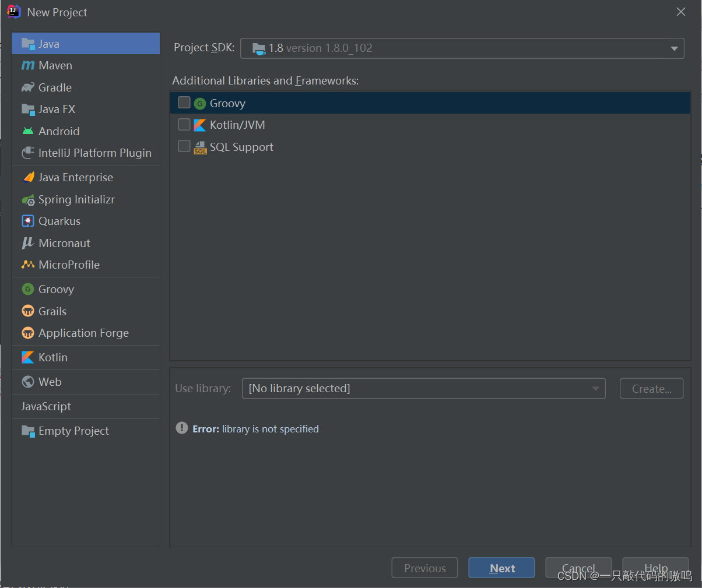
Task: Click 'Error: library is not specified' message
Action: pos(255,429)
